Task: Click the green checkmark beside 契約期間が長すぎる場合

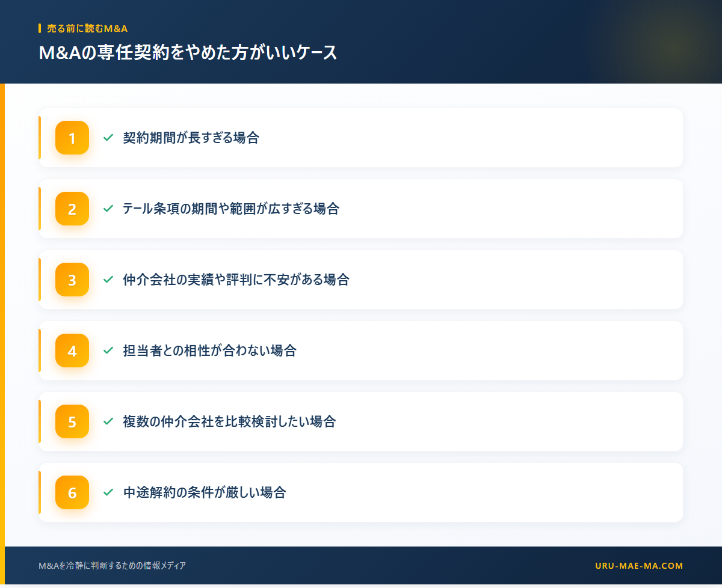Action: (x=108, y=138)
